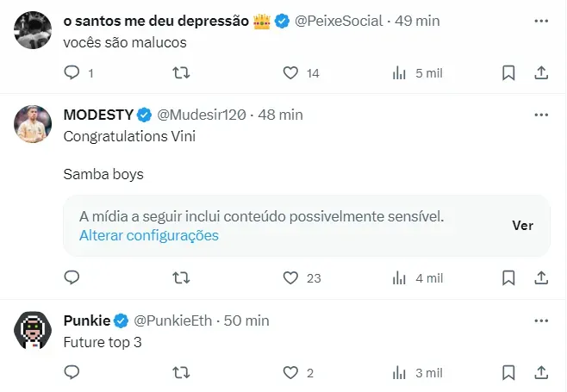567x392 pixels.
Task: Bookmark the PeixeSocial tweet
Action: (x=508, y=73)
